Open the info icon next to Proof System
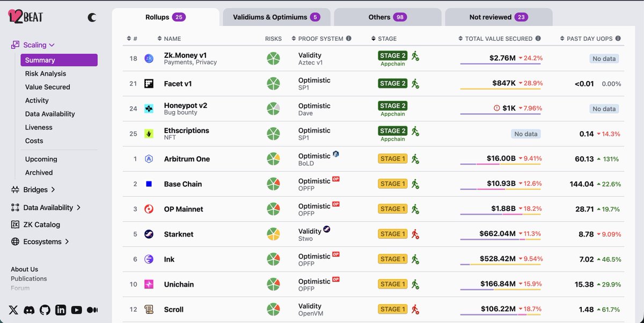Image resolution: width=644 pixels, height=323 pixels. click(x=348, y=38)
